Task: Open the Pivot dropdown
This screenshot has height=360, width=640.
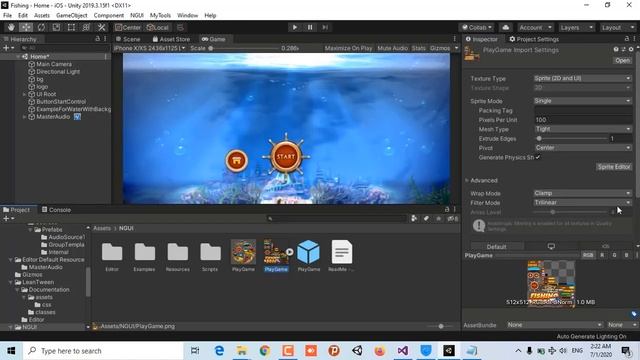Action: [582, 148]
